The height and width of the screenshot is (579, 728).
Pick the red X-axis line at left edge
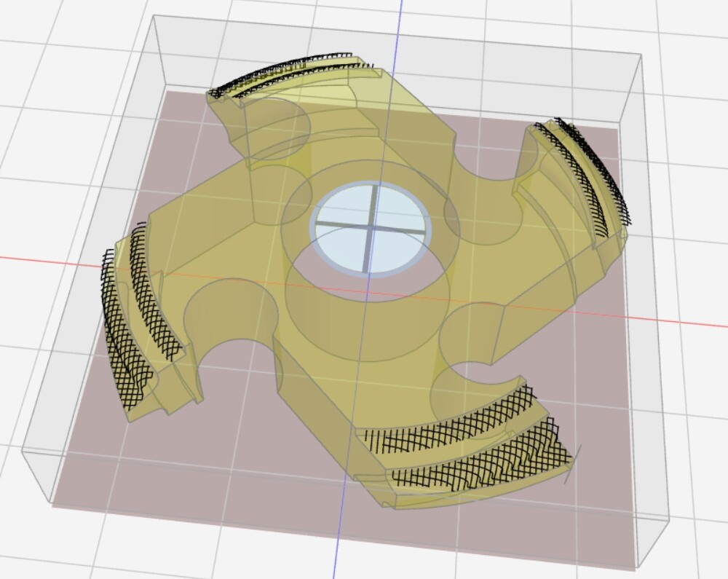[x=29, y=259]
